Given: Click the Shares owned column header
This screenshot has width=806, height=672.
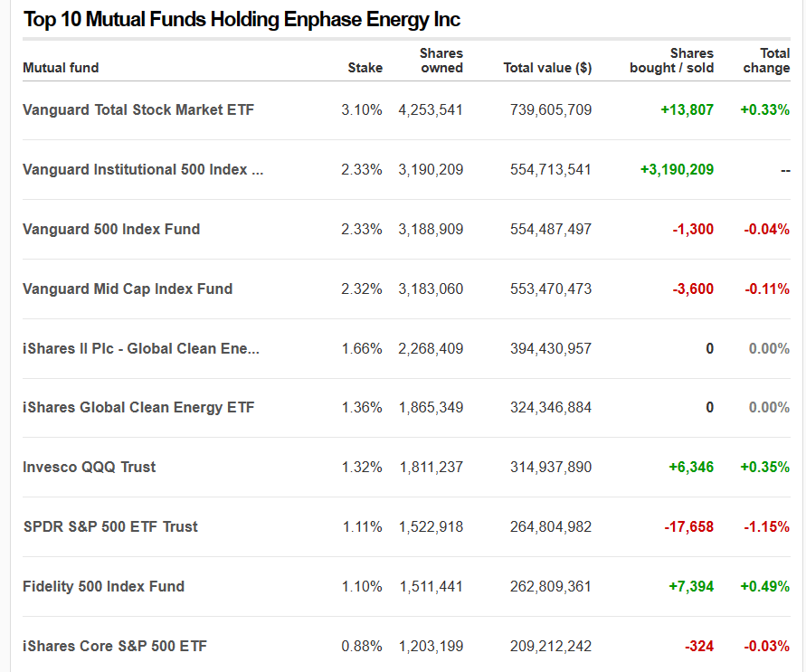Looking at the screenshot, I should pos(441,61).
